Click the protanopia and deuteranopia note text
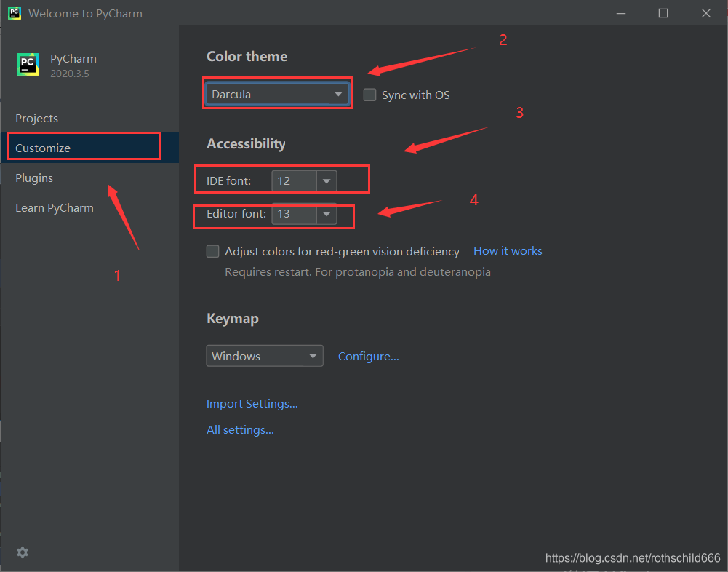This screenshot has width=728, height=572. (x=358, y=272)
